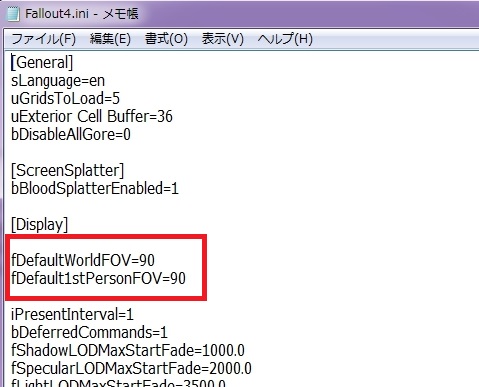
Task: Click the bBloodSplatterEnabled=1 line
Action: (95, 189)
